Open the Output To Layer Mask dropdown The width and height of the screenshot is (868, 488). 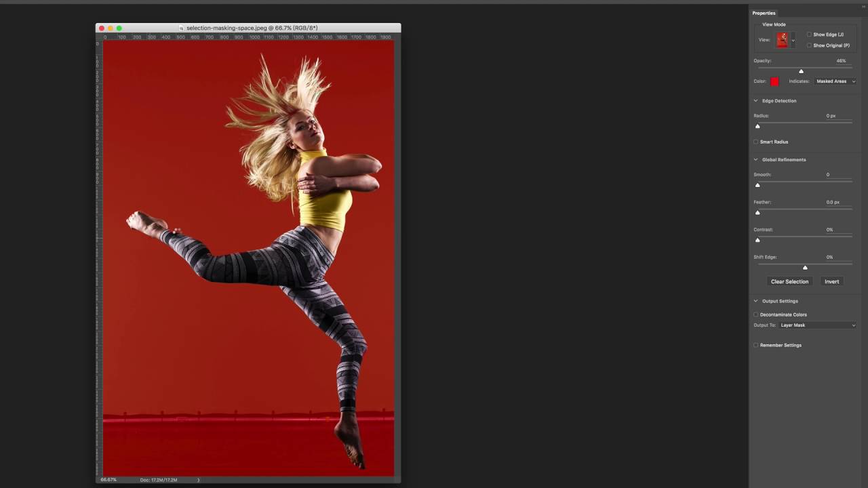[x=817, y=325]
